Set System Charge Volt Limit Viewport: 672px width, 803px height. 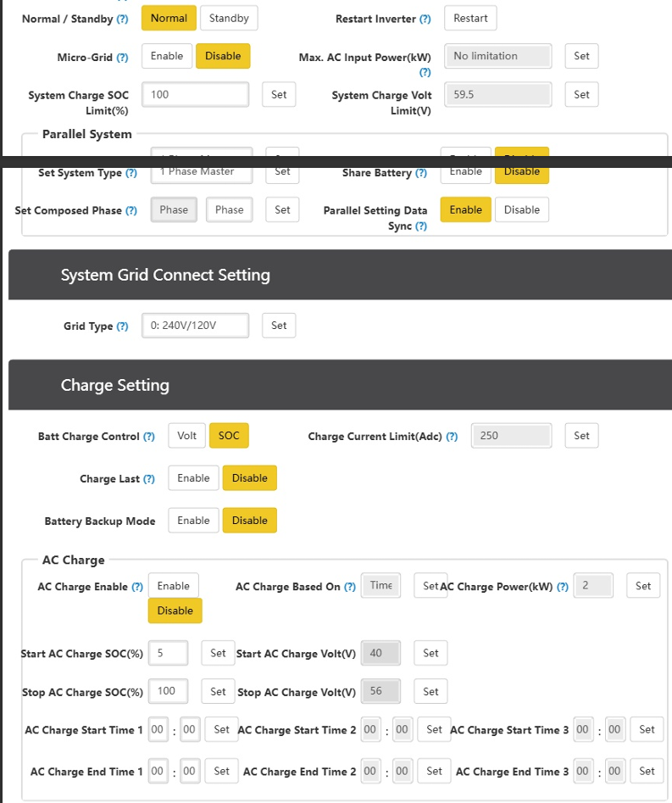point(581,94)
